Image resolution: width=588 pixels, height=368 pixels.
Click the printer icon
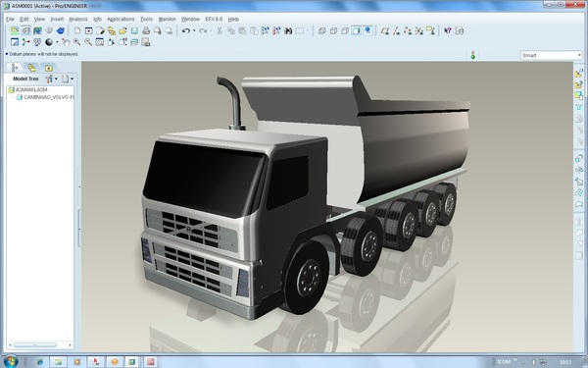pos(146,30)
